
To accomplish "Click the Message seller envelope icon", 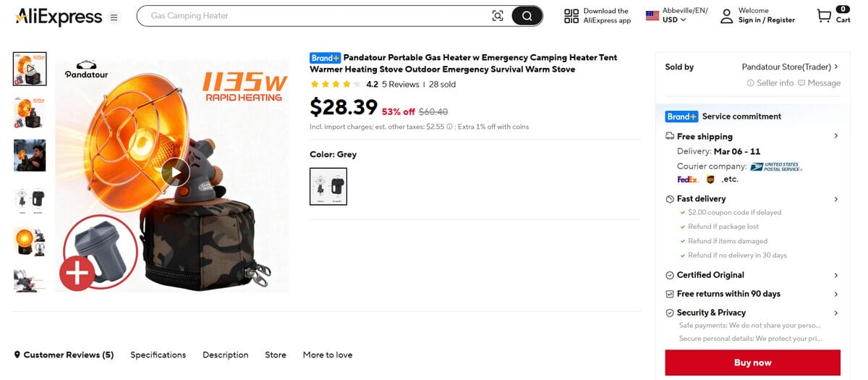I will click(801, 83).
